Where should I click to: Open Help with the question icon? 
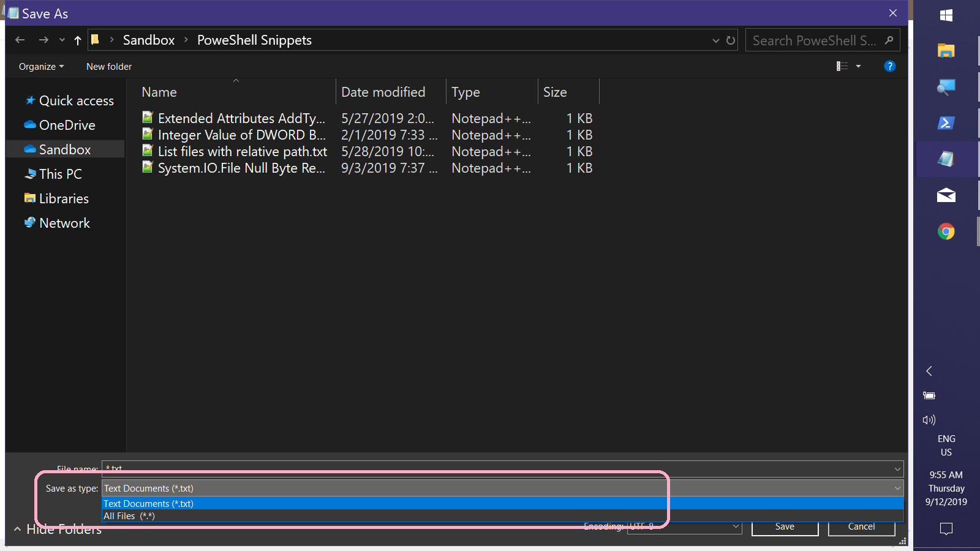coord(890,66)
